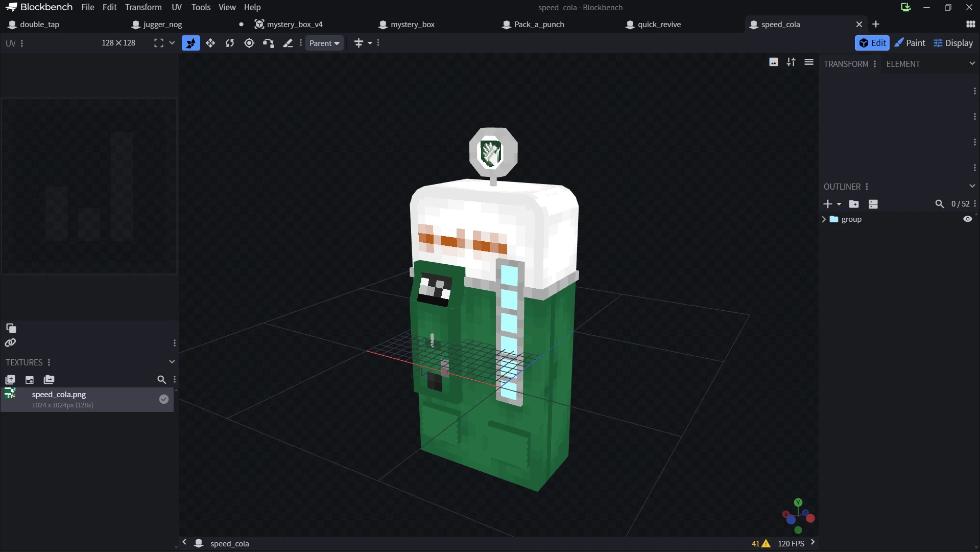Create a new blank texture
The width and height of the screenshot is (980, 552).
coord(30,380)
